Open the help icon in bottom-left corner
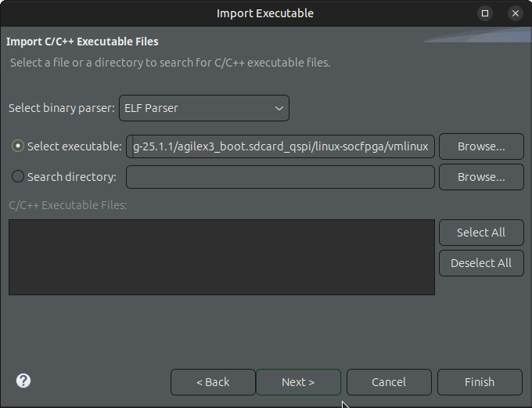532x408 pixels. 23,381
